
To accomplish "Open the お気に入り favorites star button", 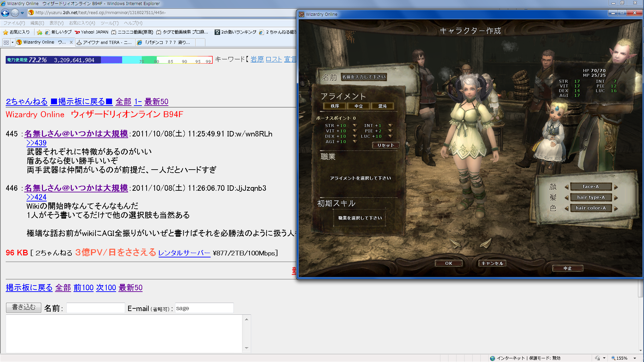I will click(x=16, y=32).
